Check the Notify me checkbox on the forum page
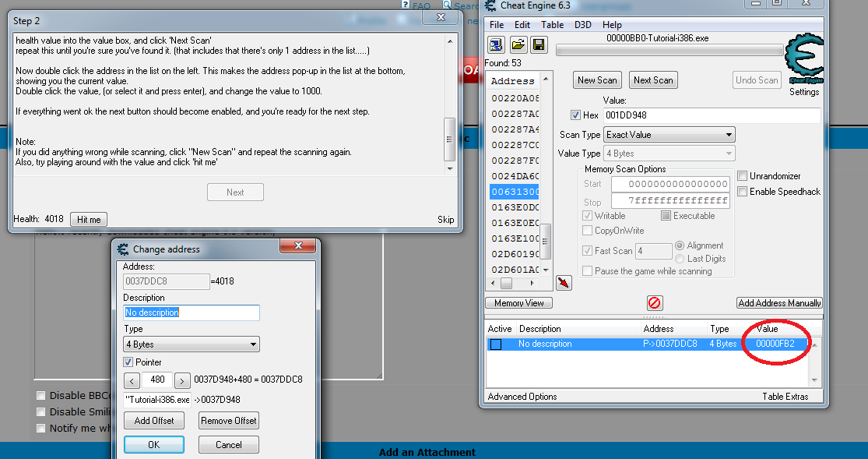Image resolution: width=868 pixels, height=459 pixels. point(41,428)
